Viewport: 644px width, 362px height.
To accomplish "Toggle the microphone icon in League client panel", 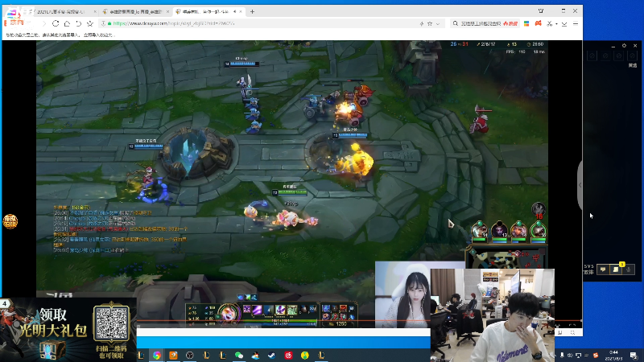I will [x=629, y=269].
